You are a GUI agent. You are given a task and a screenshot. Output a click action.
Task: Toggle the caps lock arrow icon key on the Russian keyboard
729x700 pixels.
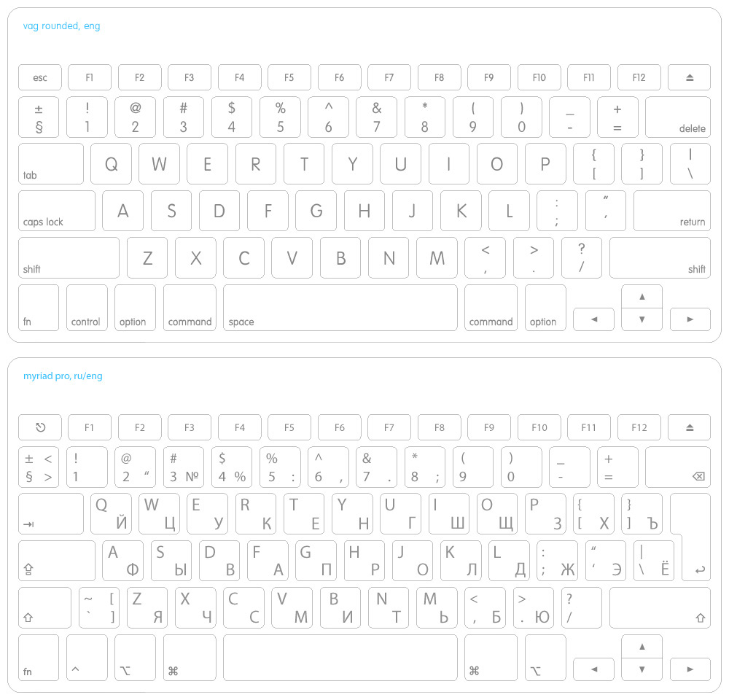tap(57, 561)
